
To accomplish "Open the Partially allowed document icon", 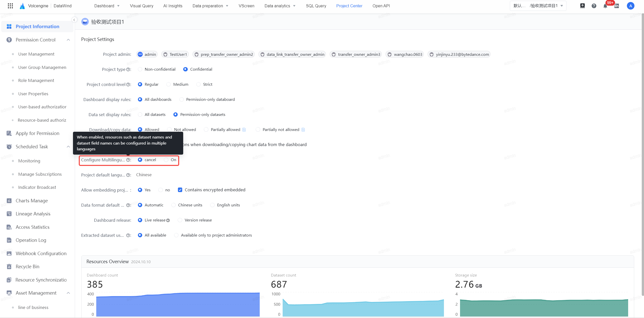I will click(244, 129).
